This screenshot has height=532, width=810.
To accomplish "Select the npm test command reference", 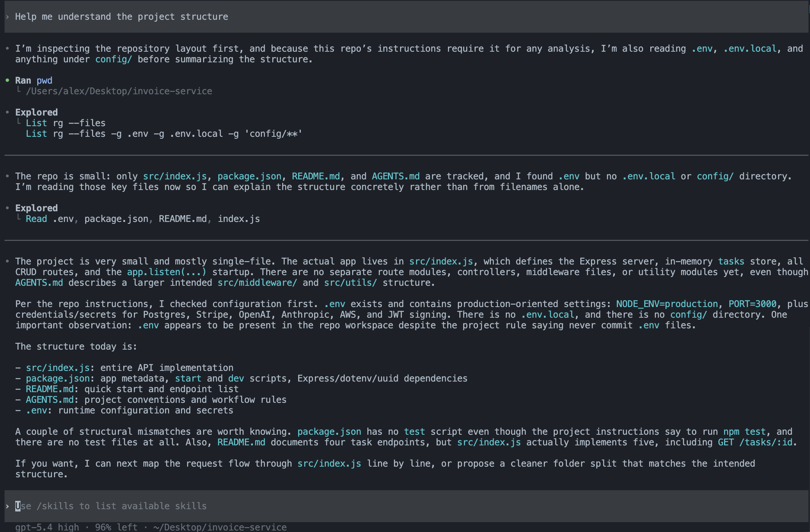I will click(x=744, y=431).
